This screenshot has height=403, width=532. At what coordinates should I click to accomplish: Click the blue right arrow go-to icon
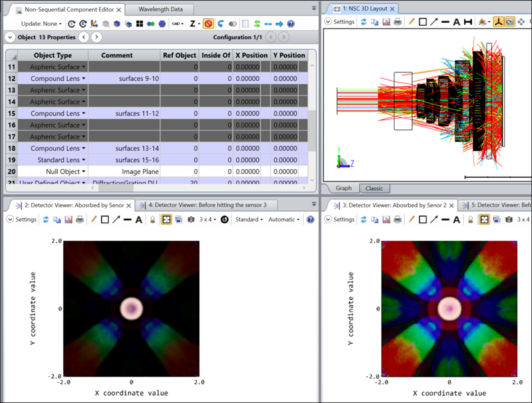tap(279, 24)
